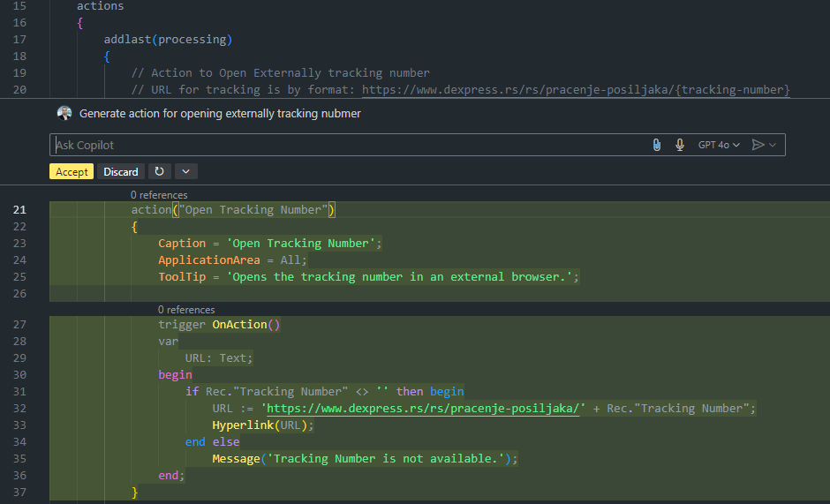Discard the Copilot suggestion
Image resolution: width=830 pixels, height=504 pixels.
pos(121,171)
